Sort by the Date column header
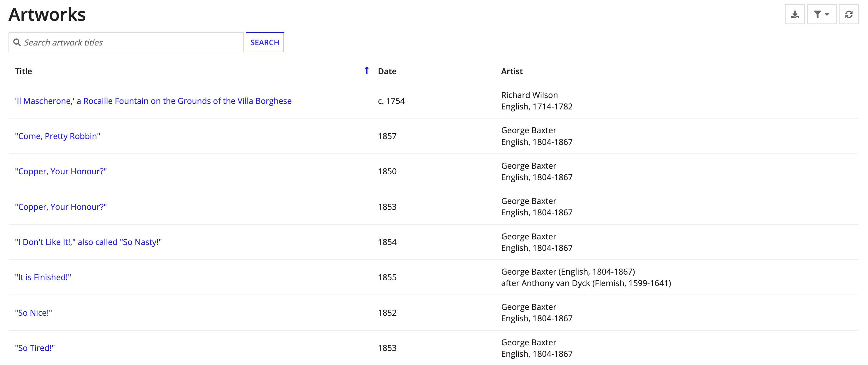Screen dimensions: 868x365 387,71
